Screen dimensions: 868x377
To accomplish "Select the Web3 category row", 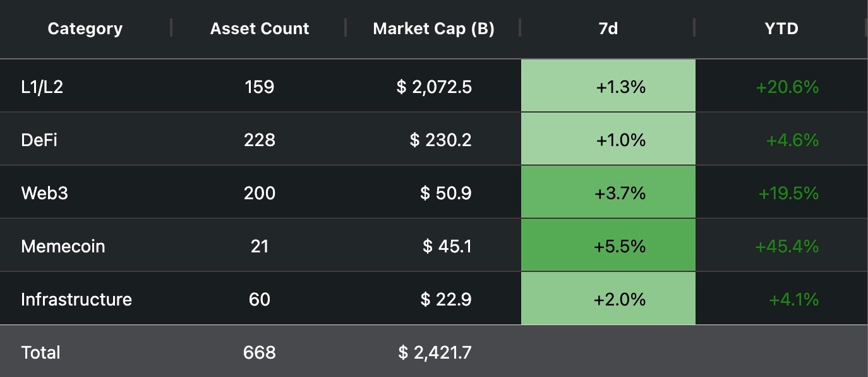I will pos(434,192).
